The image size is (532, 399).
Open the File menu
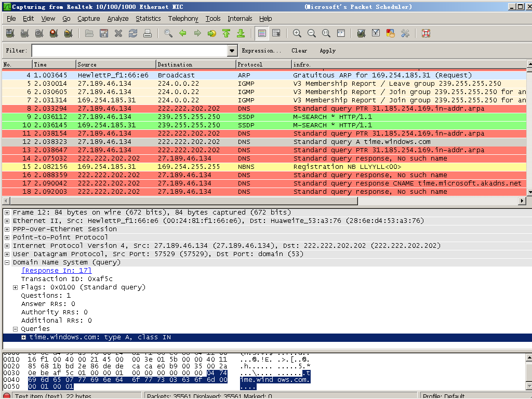[11, 19]
